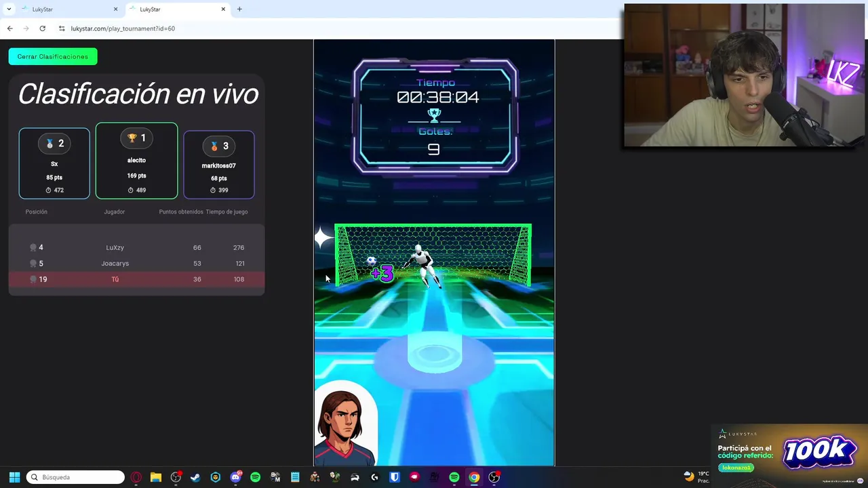Open Discord from the taskbar
The height and width of the screenshot is (488, 868).
235,477
